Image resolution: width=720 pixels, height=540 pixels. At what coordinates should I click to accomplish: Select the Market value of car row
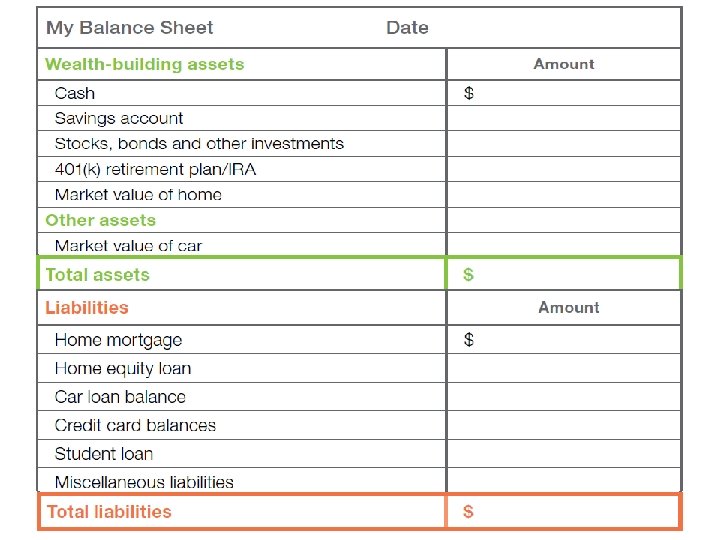click(x=129, y=245)
